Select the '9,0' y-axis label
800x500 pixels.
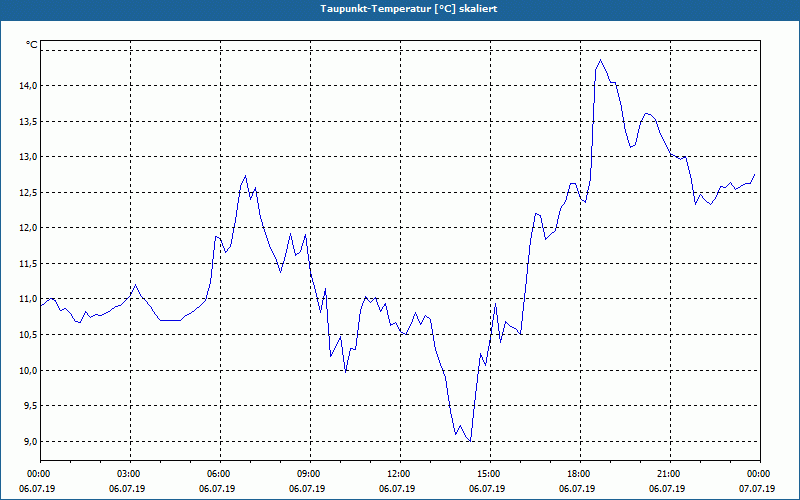[x=31, y=441]
